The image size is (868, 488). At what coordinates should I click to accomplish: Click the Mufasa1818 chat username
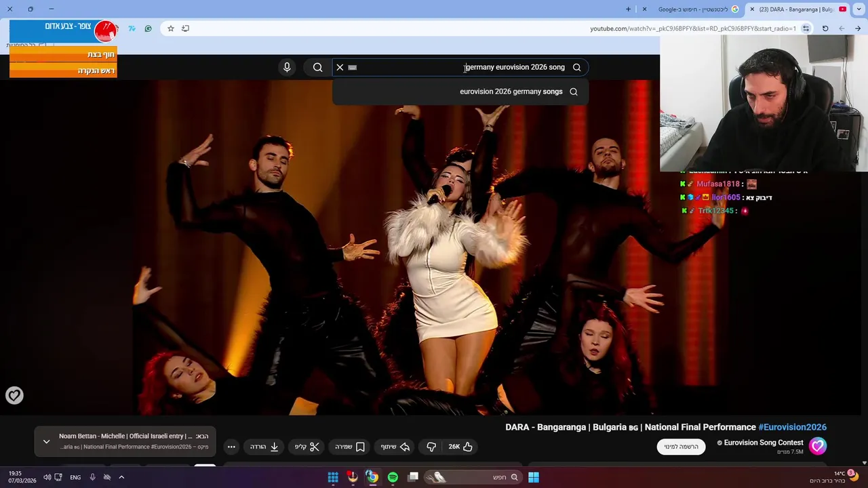[x=718, y=184]
